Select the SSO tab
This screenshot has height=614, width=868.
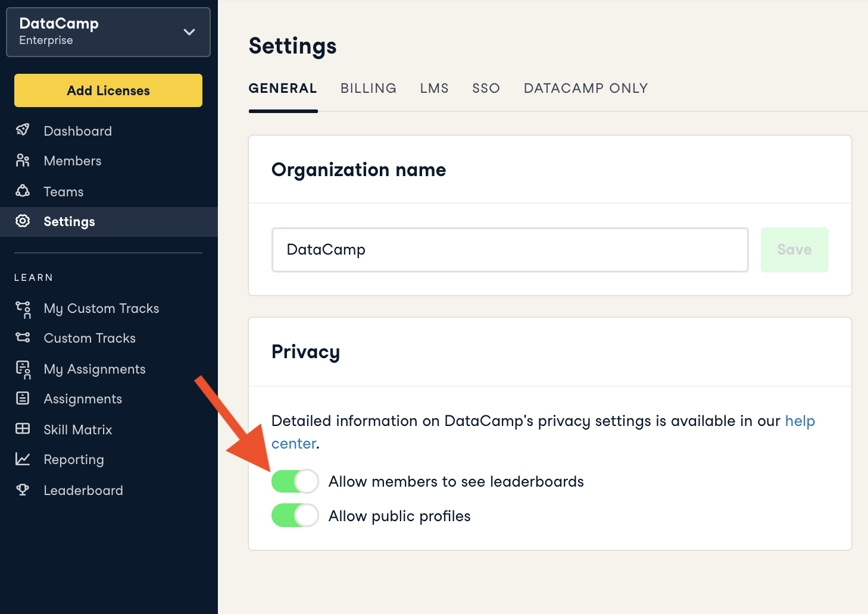coord(486,89)
